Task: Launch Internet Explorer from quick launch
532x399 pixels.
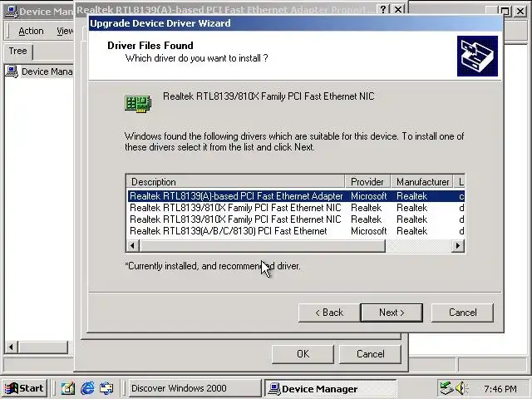Action: 87,388
